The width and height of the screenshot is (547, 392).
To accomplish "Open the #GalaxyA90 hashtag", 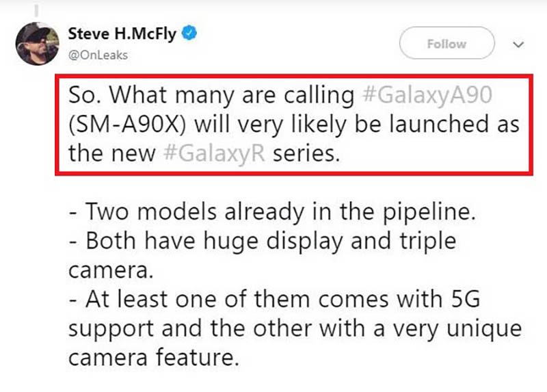I will click(x=425, y=95).
